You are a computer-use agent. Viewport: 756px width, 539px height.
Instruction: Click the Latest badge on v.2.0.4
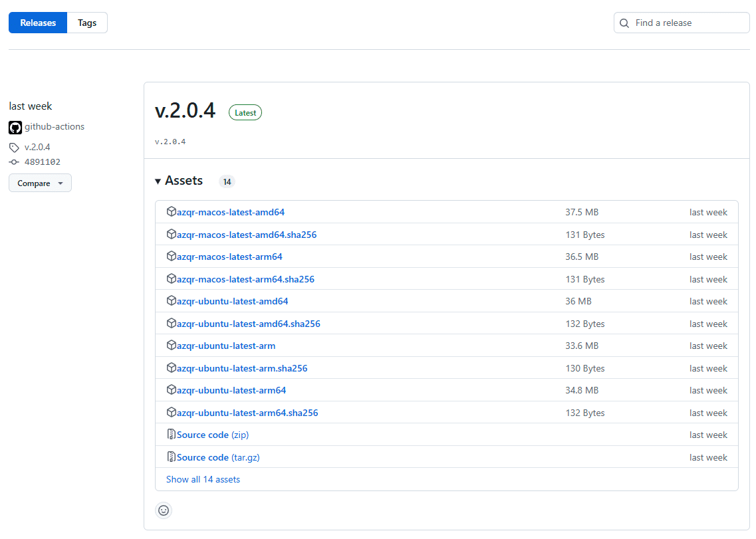(x=245, y=112)
